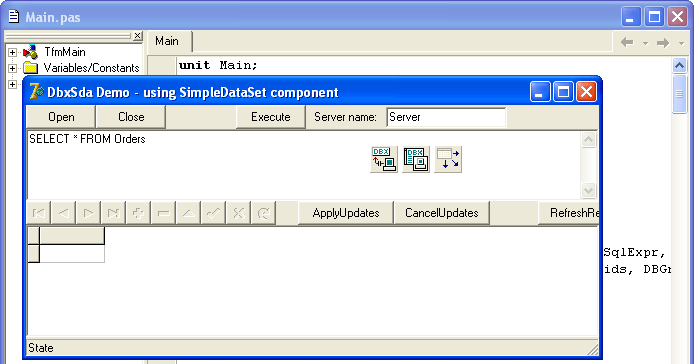Click the TfmMain class icon in tree

coord(30,52)
